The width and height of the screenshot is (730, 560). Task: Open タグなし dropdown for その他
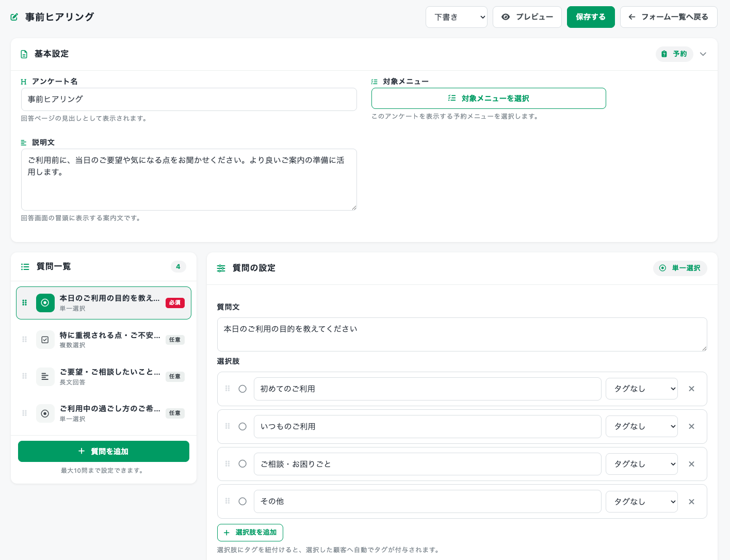pos(641,501)
